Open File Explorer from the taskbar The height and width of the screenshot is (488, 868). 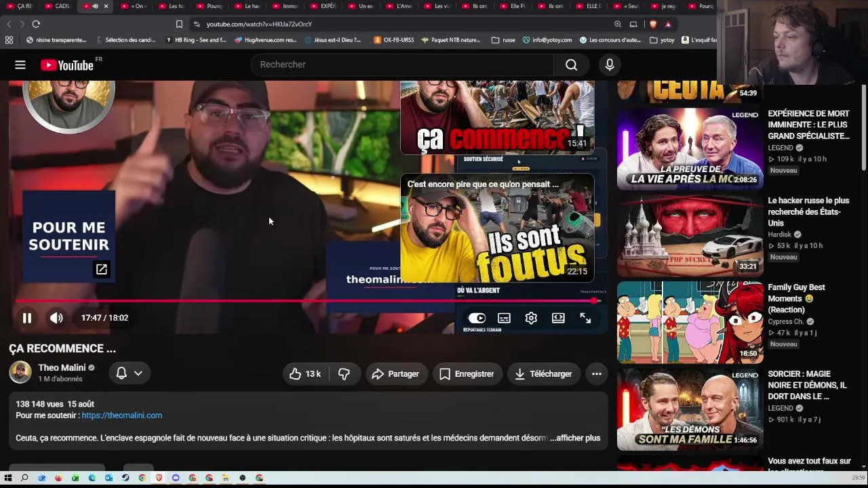(x=226, y=478)
